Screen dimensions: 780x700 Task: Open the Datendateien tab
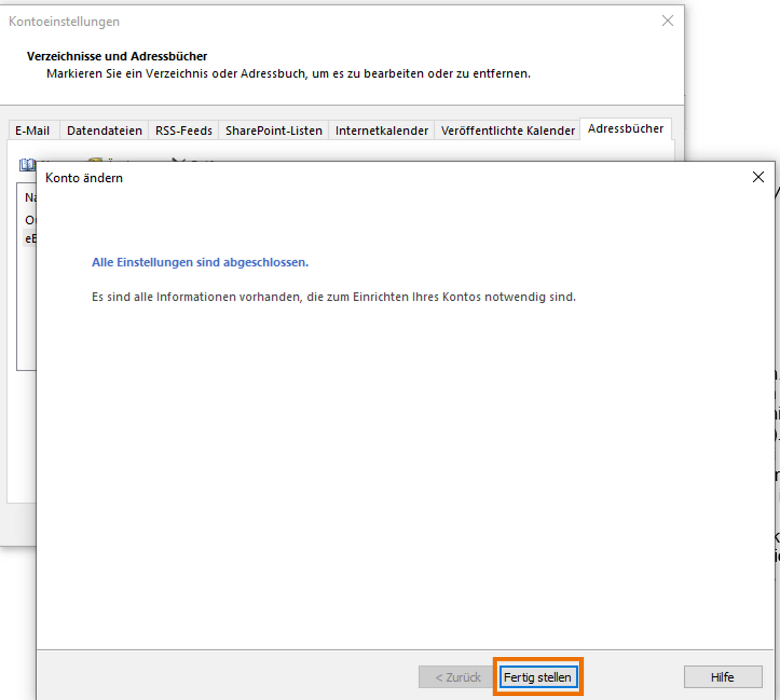(x=104, y=131)
